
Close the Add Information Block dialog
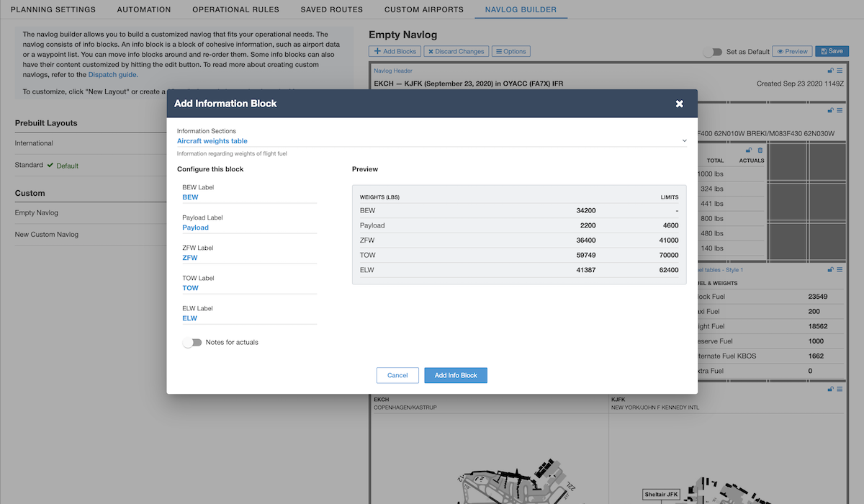[x=679, y=104]
